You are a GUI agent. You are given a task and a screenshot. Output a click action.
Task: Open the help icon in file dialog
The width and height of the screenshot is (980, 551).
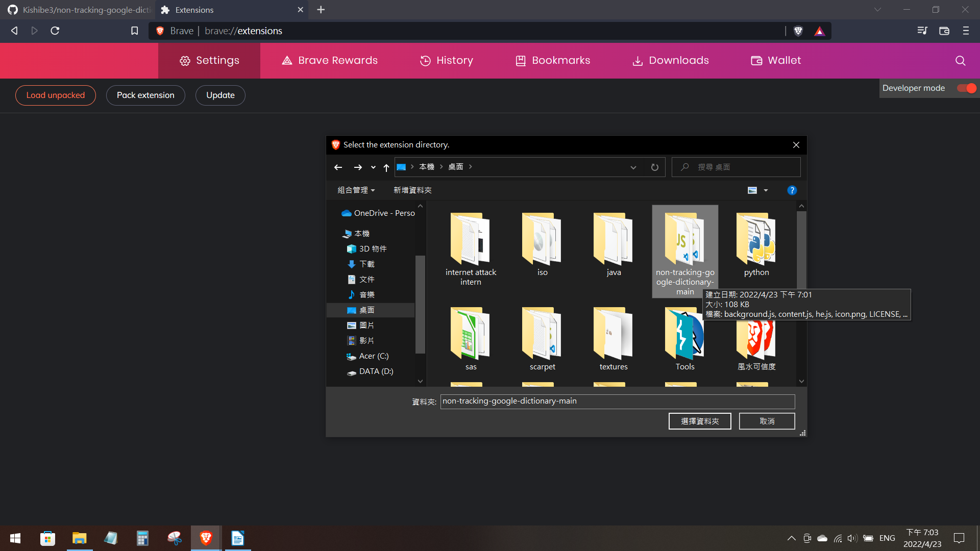click(x=792, y=190)
